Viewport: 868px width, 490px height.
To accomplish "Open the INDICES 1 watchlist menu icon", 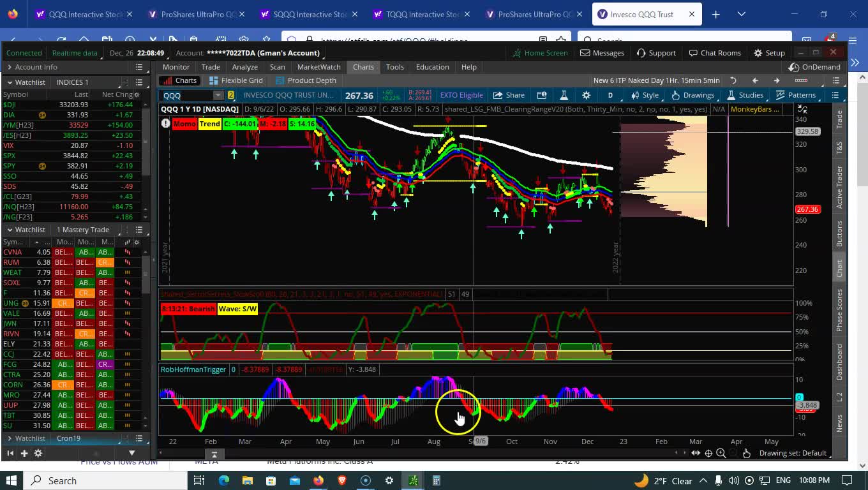I will coord(138,82).
